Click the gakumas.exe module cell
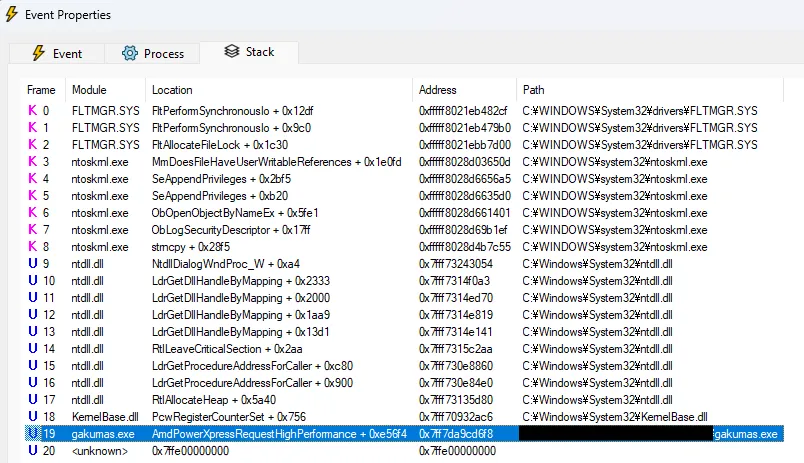 (103, 434)
